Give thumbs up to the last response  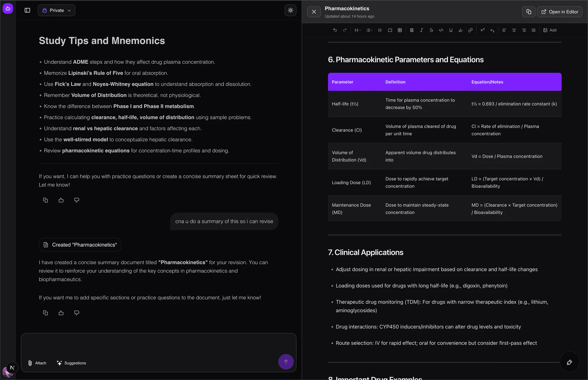61,312
